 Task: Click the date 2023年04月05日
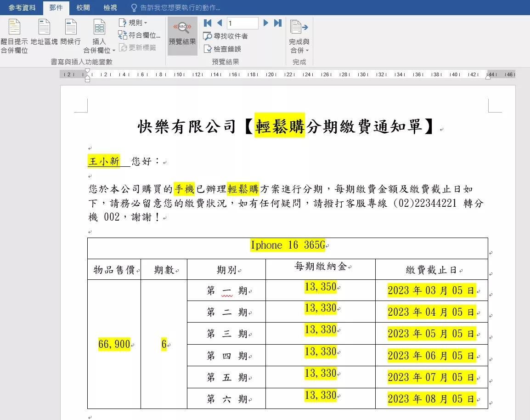coord(432,312)
